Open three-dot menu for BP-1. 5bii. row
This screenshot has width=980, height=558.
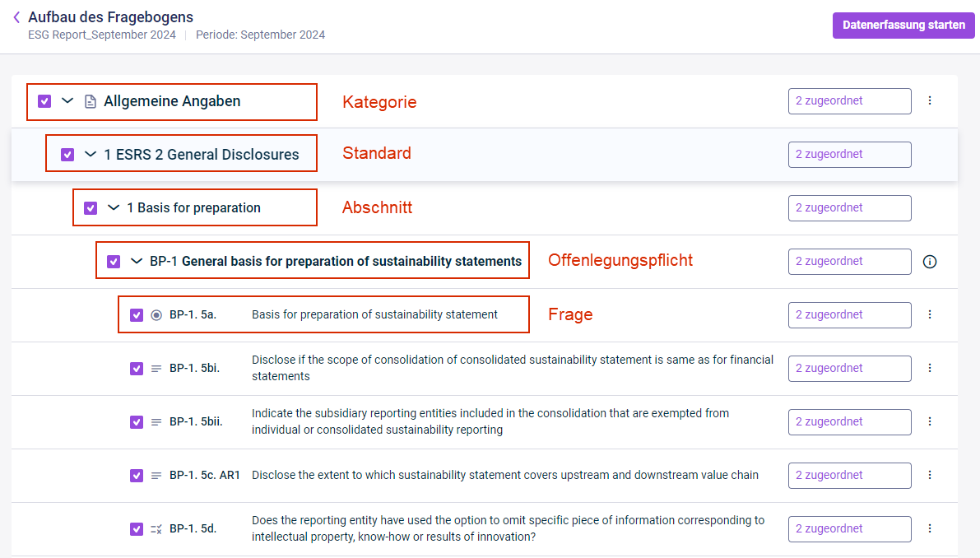pos(929,421)
